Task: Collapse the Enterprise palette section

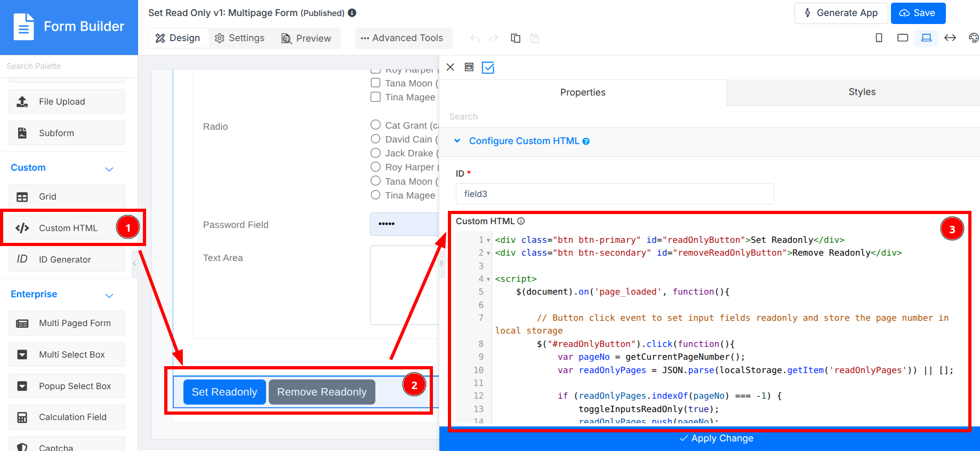Action: point(109,296)
